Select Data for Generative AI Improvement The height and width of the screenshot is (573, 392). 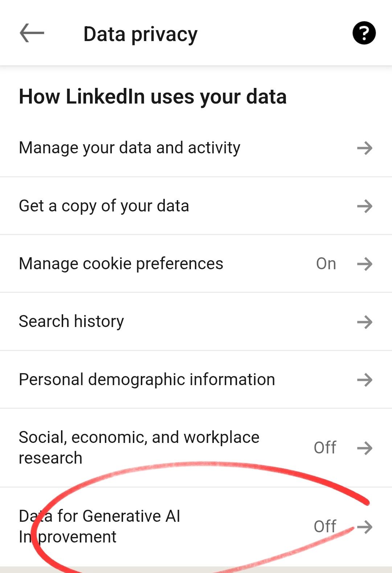pos(99,526)
